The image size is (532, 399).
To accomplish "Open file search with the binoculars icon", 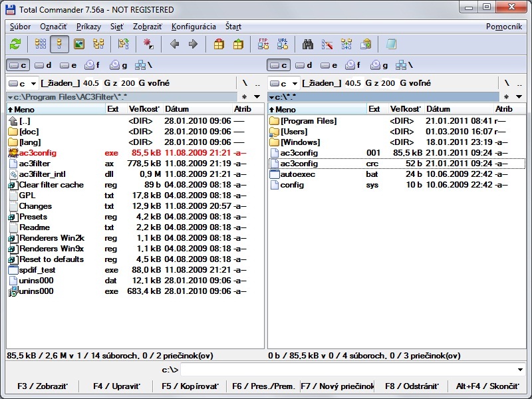I will 308,44.
